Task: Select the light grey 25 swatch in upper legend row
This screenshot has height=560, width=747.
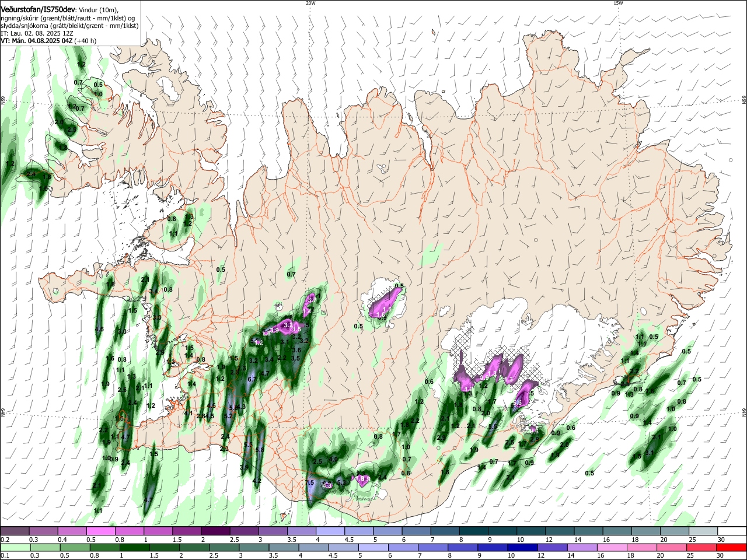Action: coord(703,531)
